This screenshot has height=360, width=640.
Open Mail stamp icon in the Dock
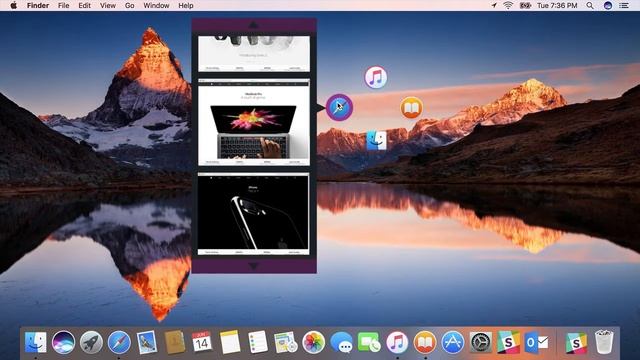point(147,342)
